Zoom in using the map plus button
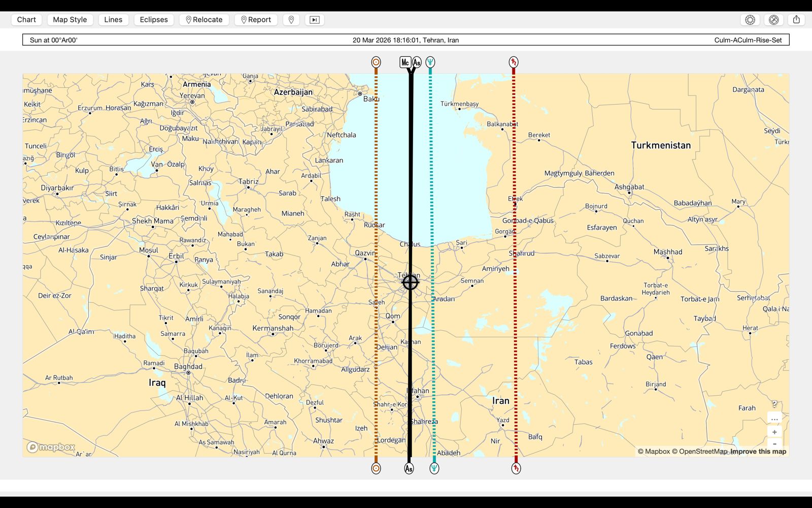This screenshot has height=508, width=812. point(774,432)
